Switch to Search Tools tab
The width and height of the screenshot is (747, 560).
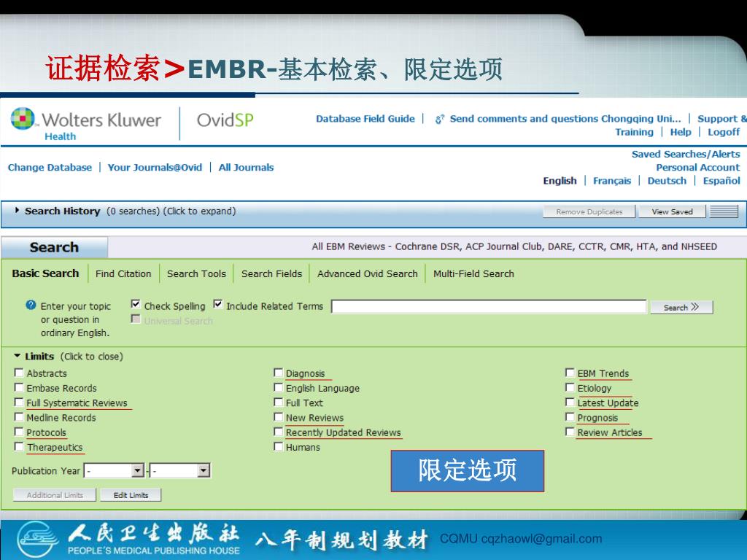click(196, 274)
